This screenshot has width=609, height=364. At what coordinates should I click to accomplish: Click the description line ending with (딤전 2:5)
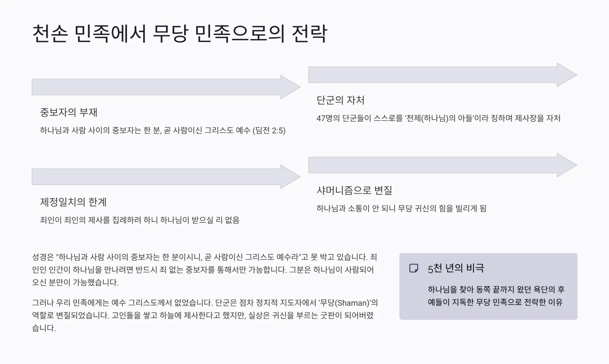pyautogui.click(x=163, y=130)
